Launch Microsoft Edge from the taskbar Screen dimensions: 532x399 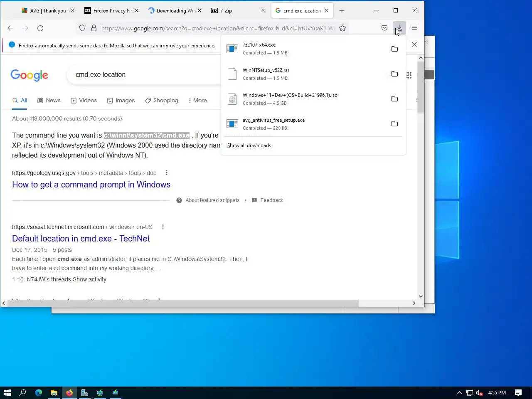(39, 392)
